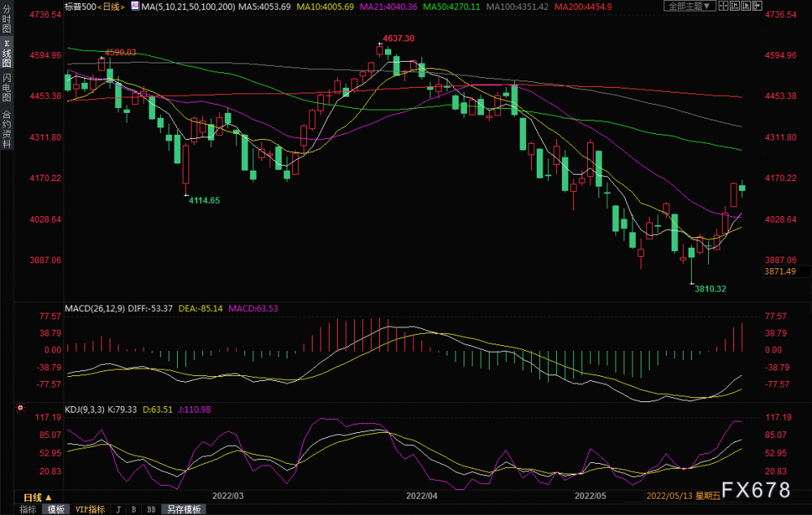Toggle the BB indicator button
Image resolution: width=812 pixels, height=515 pixels.
(x=151, y=509)
